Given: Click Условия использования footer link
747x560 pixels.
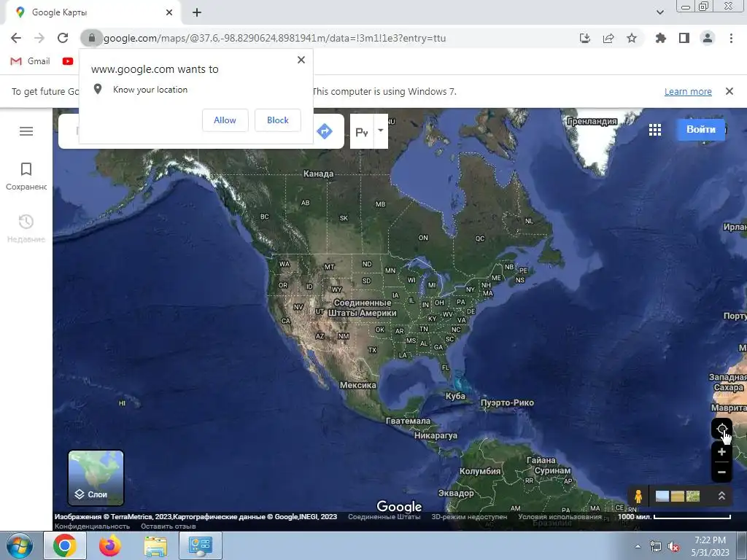Looking at the screenshot, I should click(x=560, y=517).
